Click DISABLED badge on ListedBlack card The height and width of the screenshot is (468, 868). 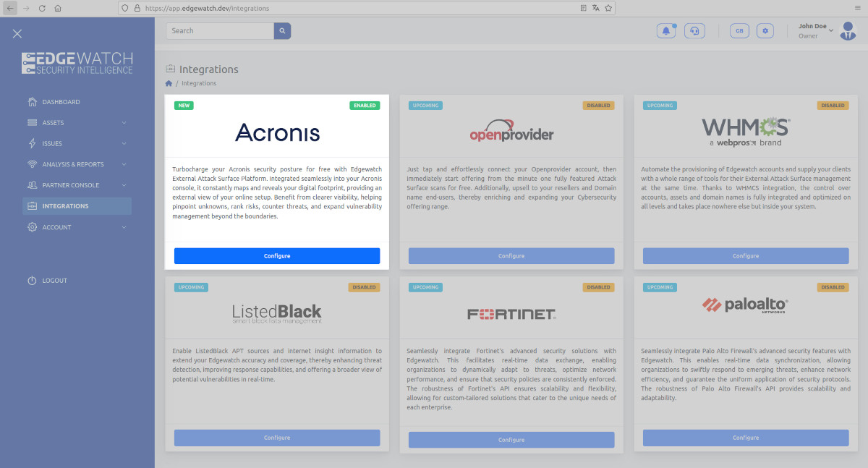(x=365, y=287)
